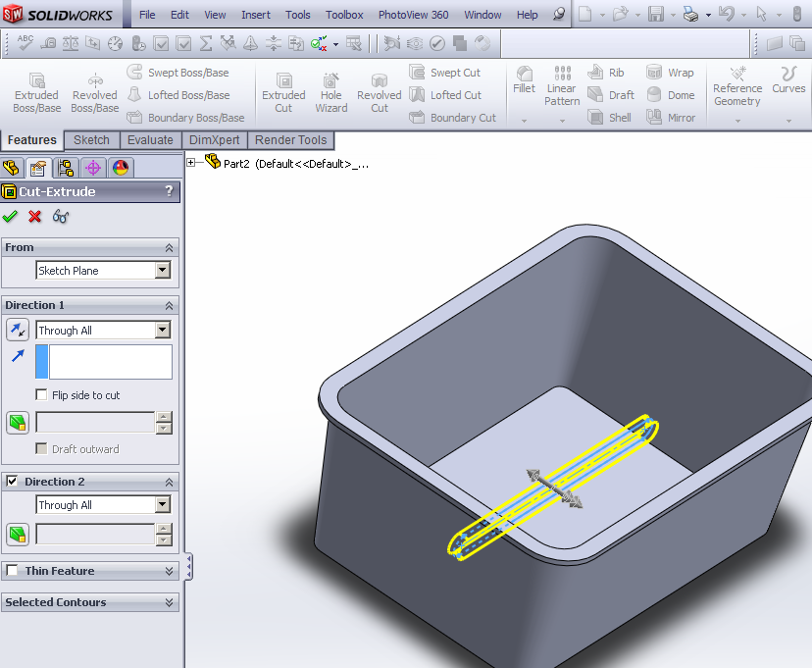Open the DisplayManager color ball tab

click(x=121, y=168)
